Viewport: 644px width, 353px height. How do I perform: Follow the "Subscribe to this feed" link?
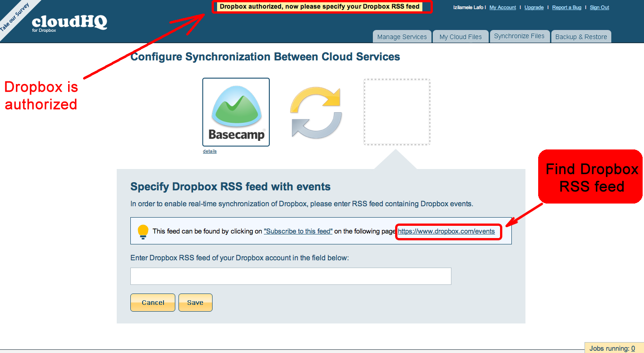pos(298,231)
